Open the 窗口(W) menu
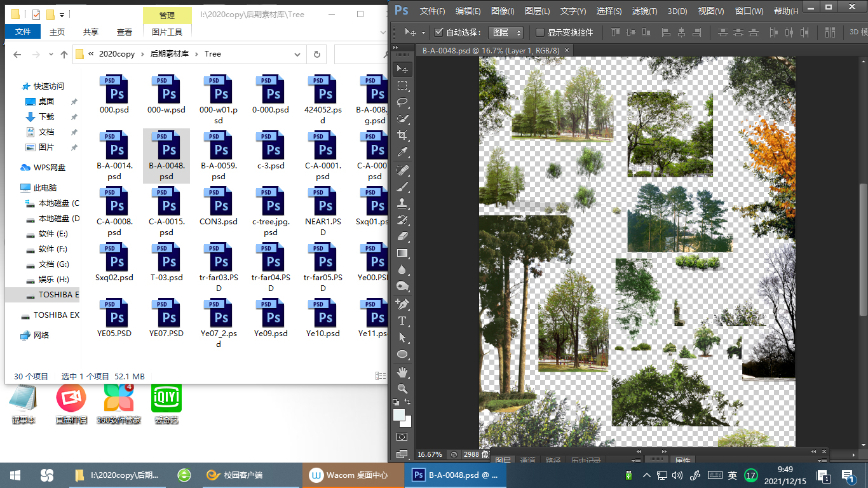The height and width of the screenshot is (488, 868). coord(749,11)
